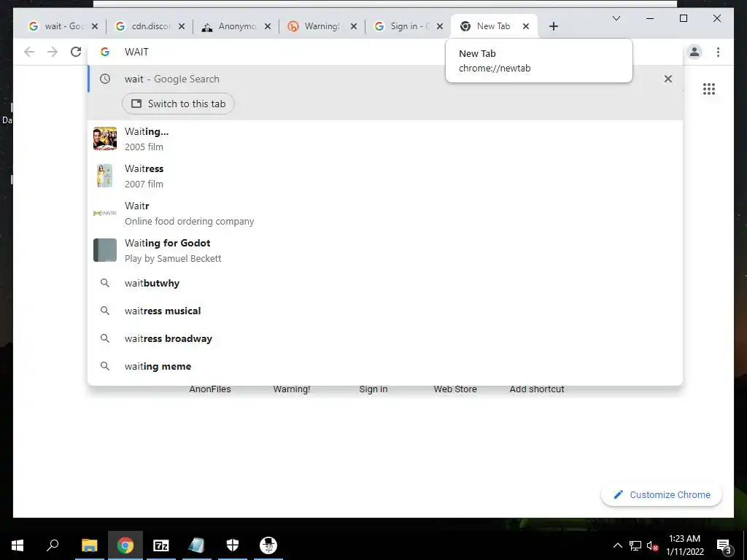747x560 pixels.
Task: Click the Waiting... movie poster thumbnail
Action: pyautogui.click(x=105, y=139)
